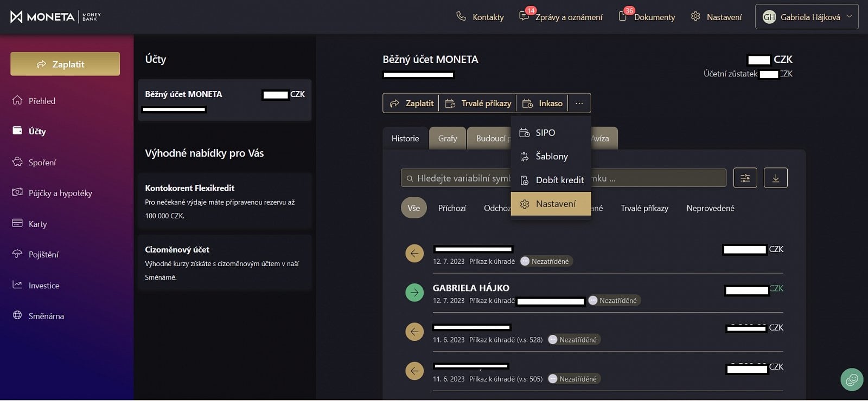Click the Karty card icon
868x401 pixels.
coord(17,223)
